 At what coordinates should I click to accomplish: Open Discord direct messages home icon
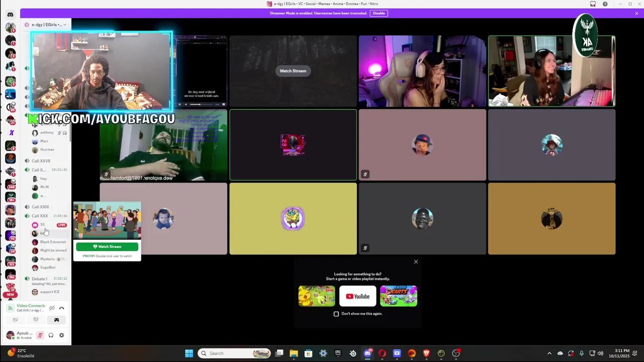click(x=10, y=15)
